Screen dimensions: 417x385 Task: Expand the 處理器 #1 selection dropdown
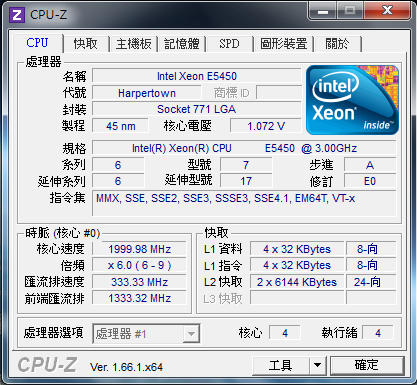coord(192,333)
